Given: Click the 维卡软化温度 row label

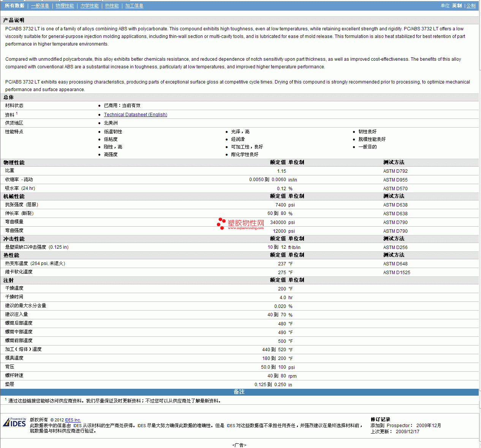Looking at the screenshot, I should (19, 272).
